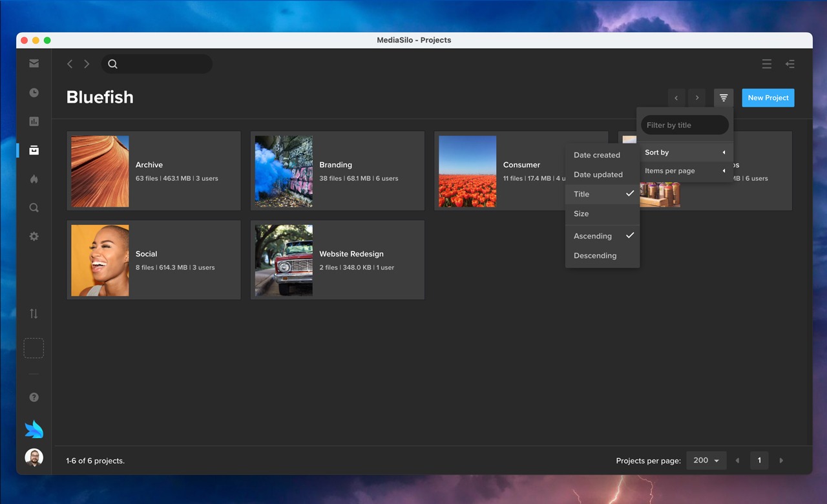
Task: Go forward with the right chevron
Action: (x=87, y=64)
